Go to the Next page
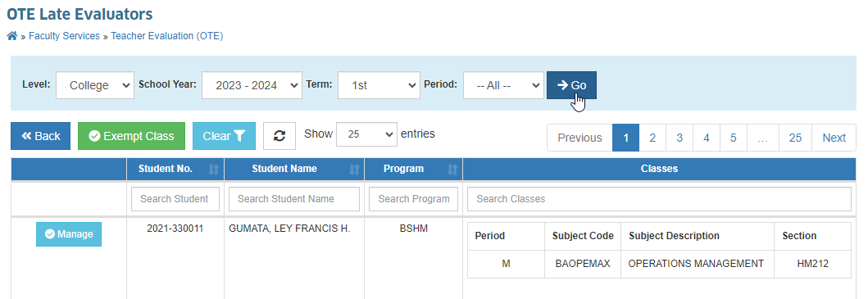This screenshot has height=299, width=868. coord(834,138)
